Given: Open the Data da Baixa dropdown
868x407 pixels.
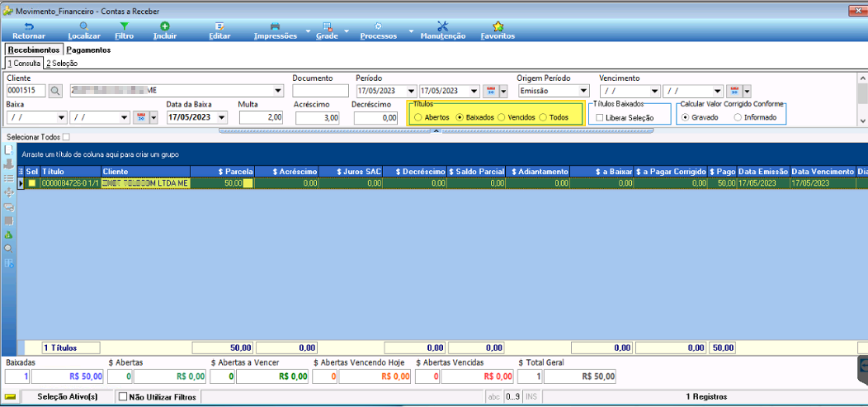Looking at the screenshot, I should [223, 117].
